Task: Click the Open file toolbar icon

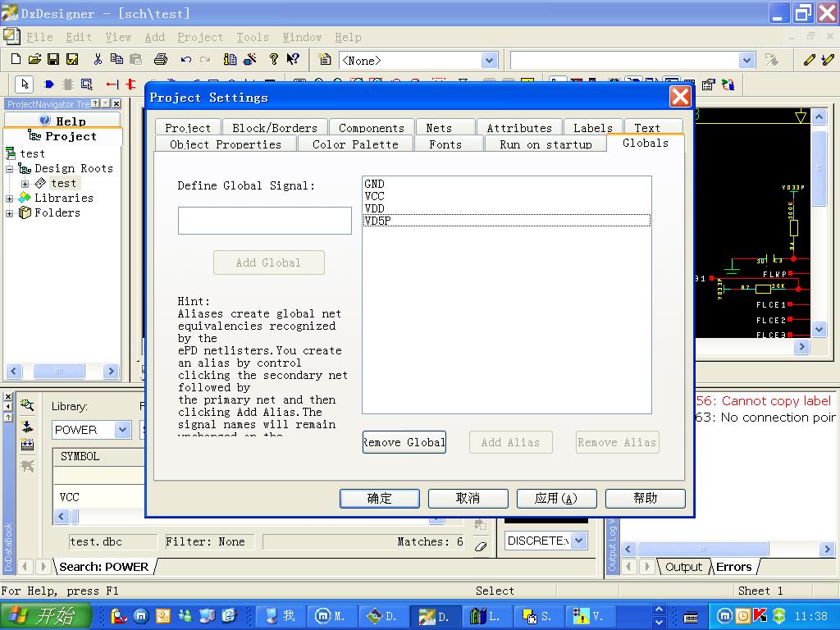Action: pos(34,59)
